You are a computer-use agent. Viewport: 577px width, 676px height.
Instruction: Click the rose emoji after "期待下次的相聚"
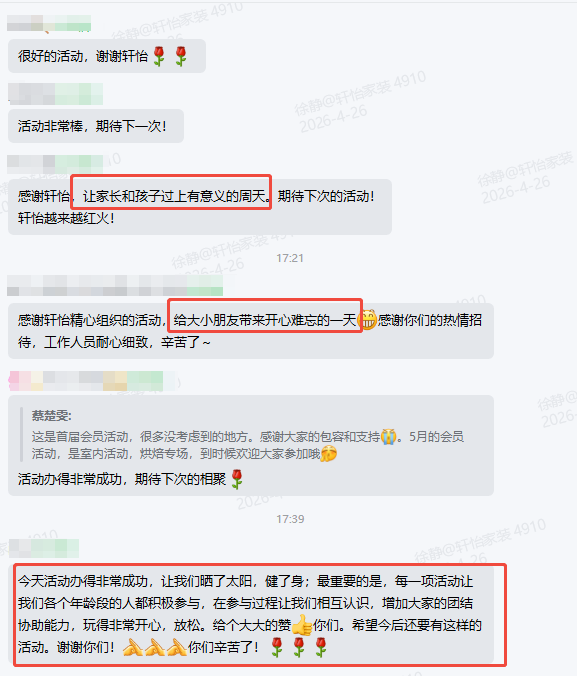click(237, 479)
